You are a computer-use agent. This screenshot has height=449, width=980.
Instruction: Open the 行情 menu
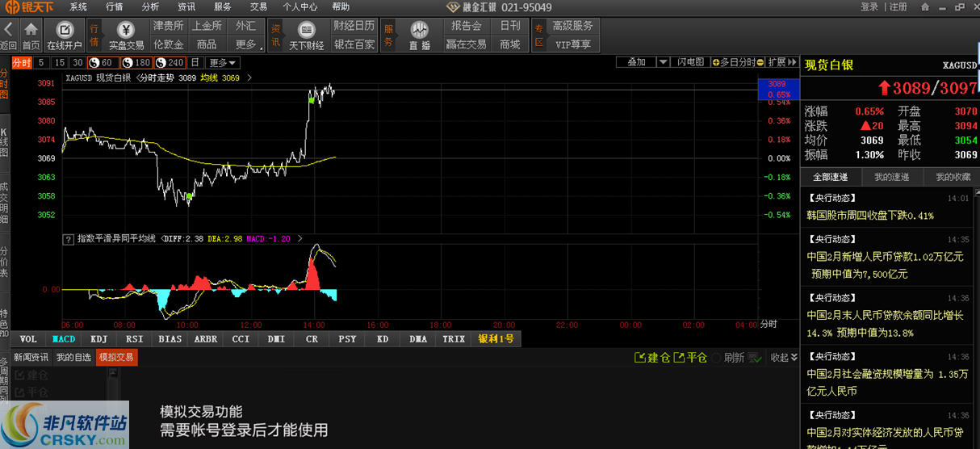[115, 6]
